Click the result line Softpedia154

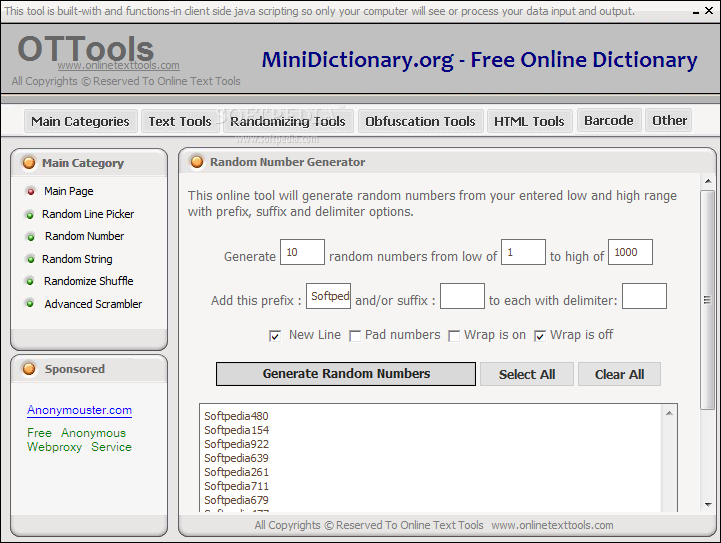(236, 430)
